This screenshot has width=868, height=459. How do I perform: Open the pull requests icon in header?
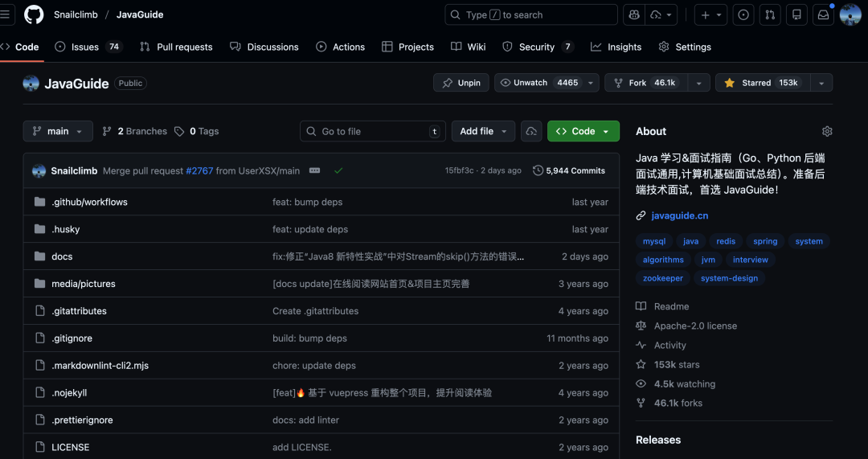tap(770, 14)
